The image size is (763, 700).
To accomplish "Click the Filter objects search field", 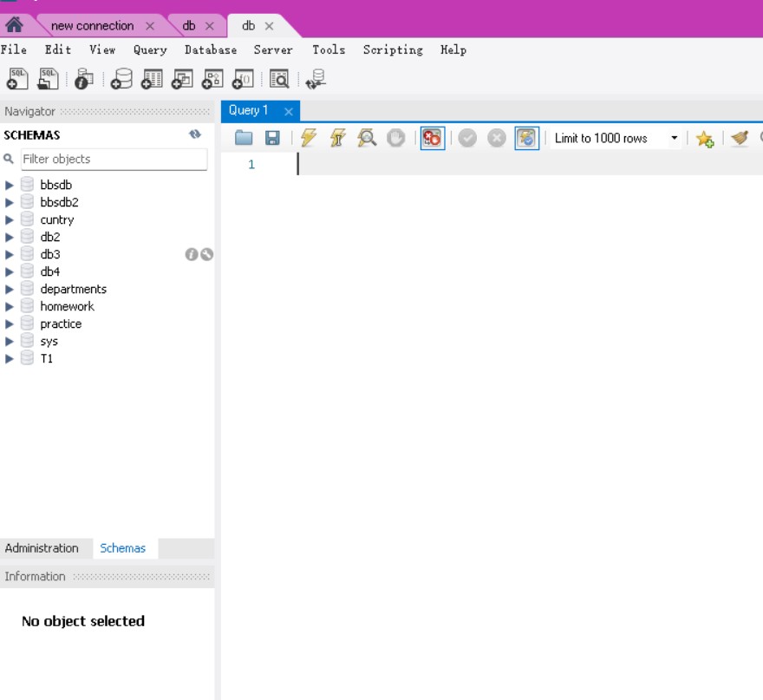I will point(114,159).
